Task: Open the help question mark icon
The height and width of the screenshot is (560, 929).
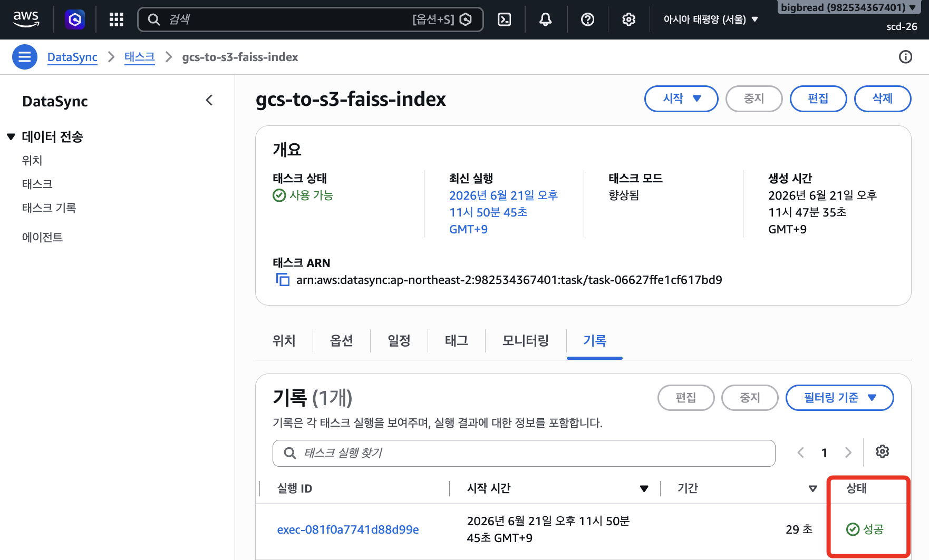Action: (x=587, y=19)
